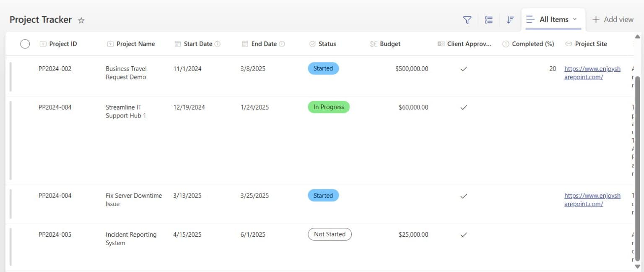Click the checkmark icon on Status column header

312,44
